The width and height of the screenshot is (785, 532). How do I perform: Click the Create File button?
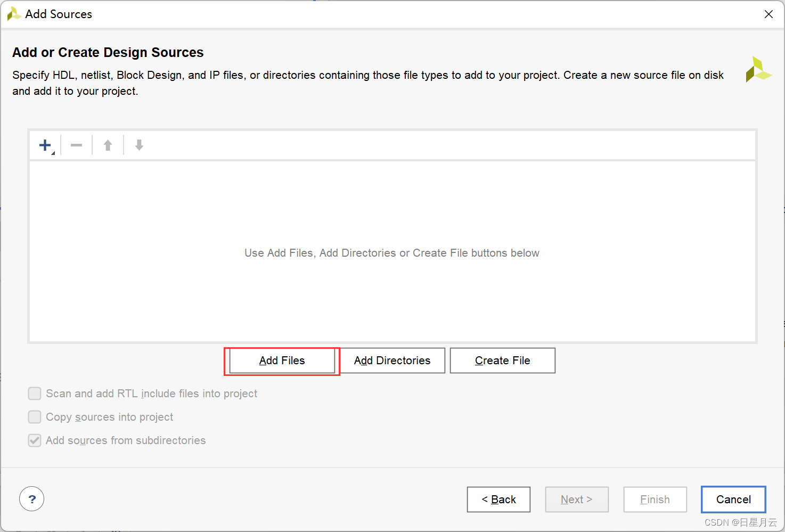click(x=502, y=361)
